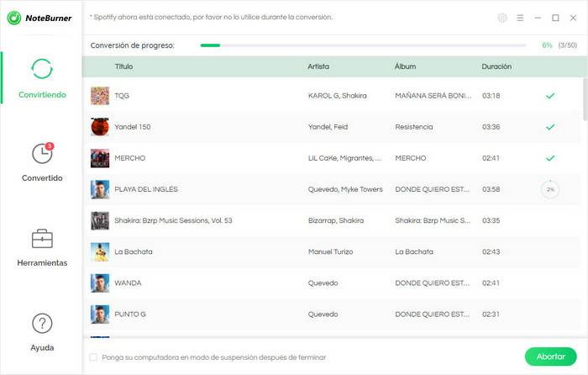Click the song list vertical scrollbar

585,99
